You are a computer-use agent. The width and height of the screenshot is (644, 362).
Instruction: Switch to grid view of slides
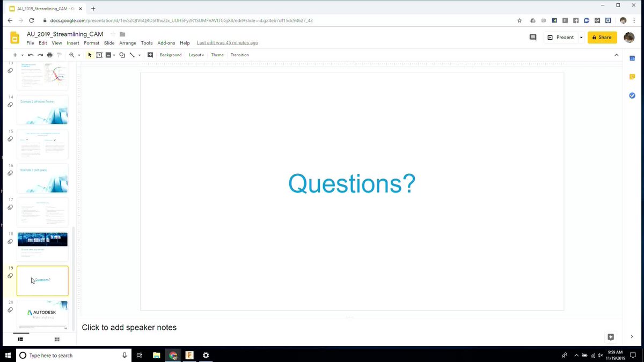[56, 339]
